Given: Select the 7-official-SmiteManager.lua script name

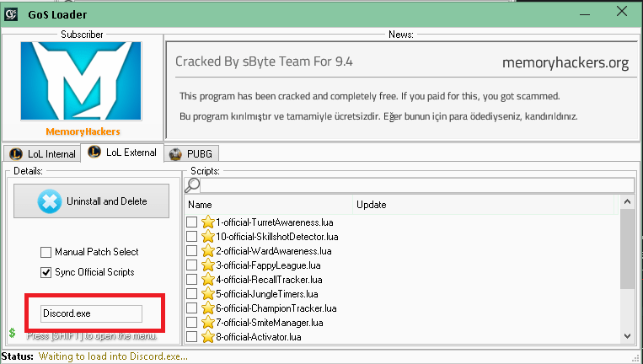Looking at the screenshot, I should click(270, 323).
